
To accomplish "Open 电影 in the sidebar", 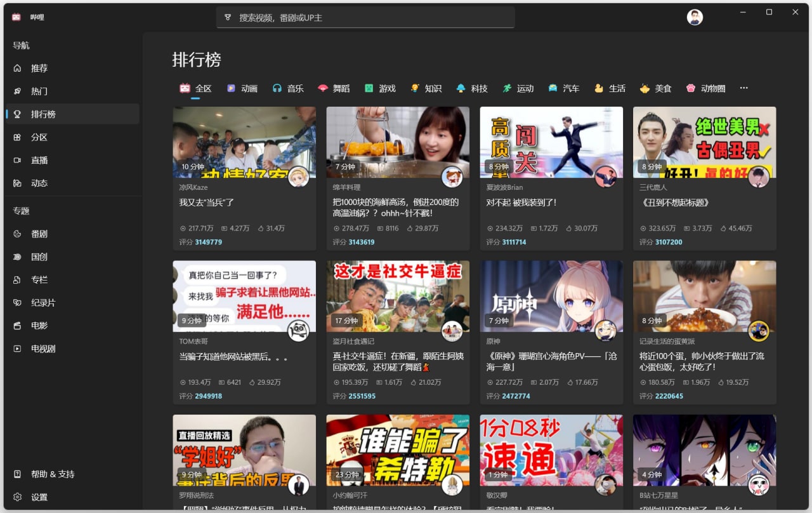I will point(72,326).
